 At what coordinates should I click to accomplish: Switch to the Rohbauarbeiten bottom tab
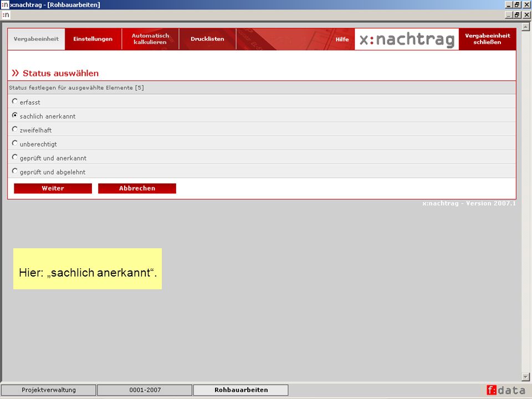pyautogui.click(x=241, y=390)
